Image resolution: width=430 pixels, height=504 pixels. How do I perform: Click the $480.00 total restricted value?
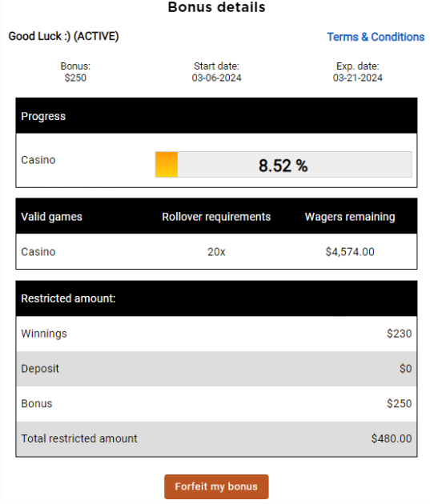click(x=392, y=438)
